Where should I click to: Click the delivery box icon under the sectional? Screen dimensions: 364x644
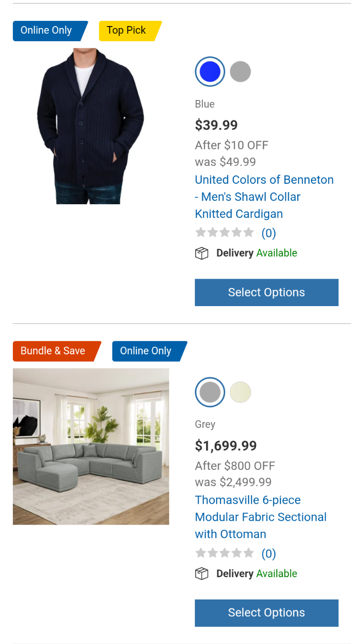click(x=202, y=574)
